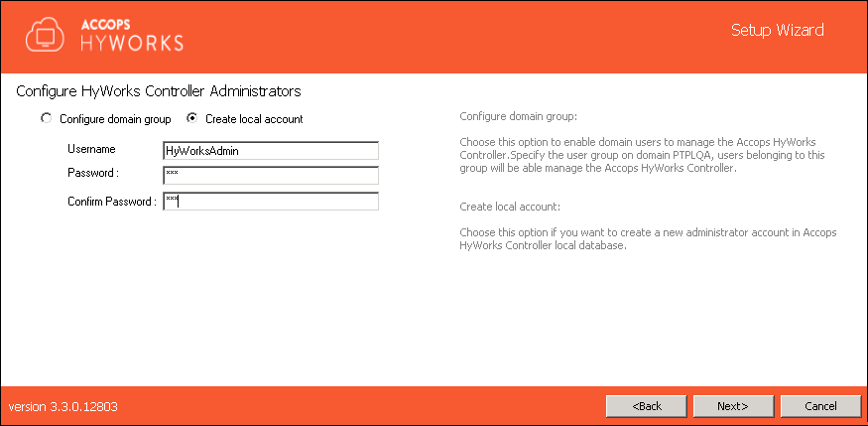Click the 'Create local account:' help heading
The width and height of the screenshot is (868, 426).
[x=511, y=207]
